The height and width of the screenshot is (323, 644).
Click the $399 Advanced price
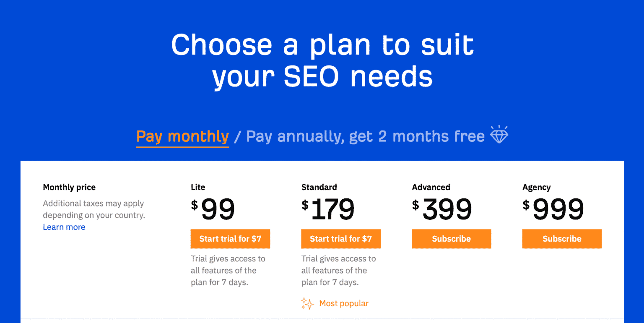pyautogui.click(x=442, y=209)
